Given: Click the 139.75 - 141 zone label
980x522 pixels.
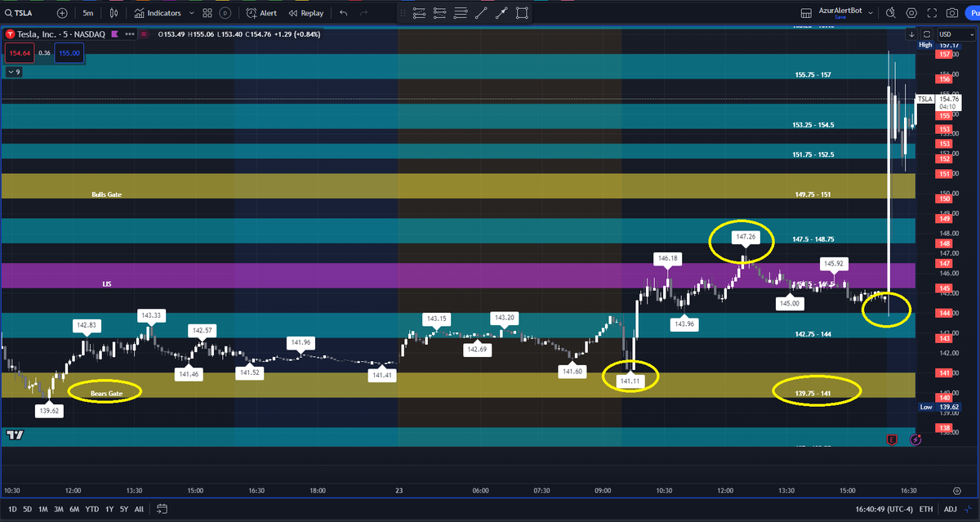Looking at the screenshot, I should pyautogui.click(x=813, y=393).
